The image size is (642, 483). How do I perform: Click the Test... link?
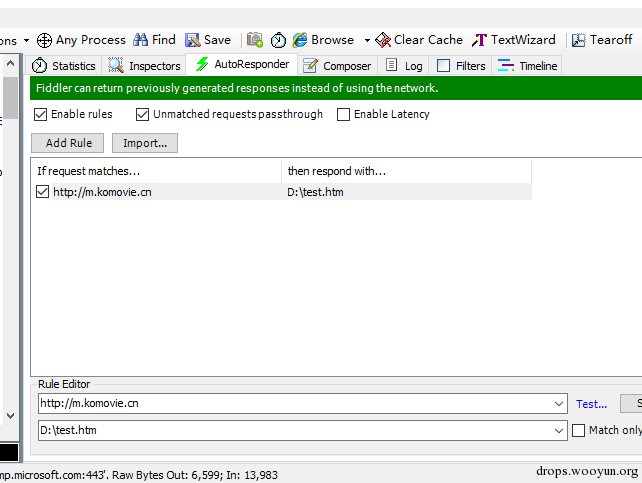click(591, 404)
